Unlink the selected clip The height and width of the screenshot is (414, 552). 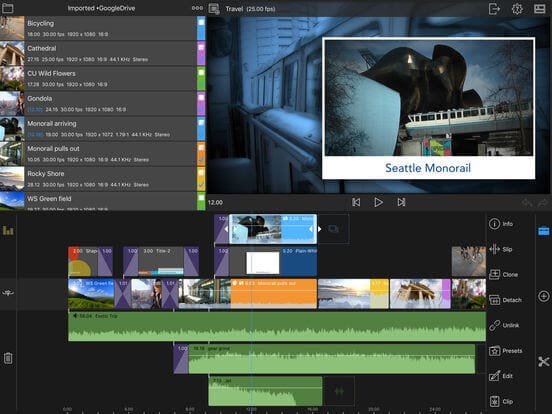[x=504, y=325]
